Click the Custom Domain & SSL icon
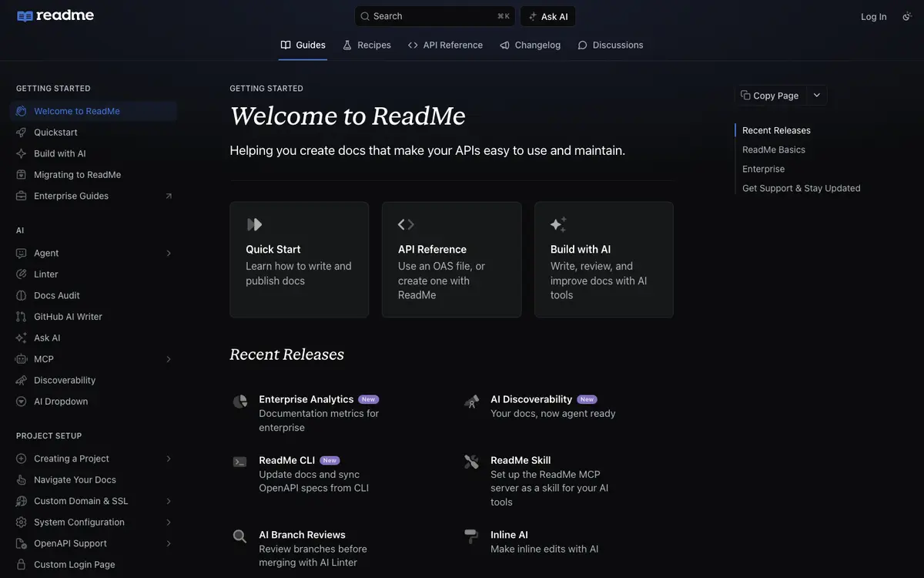Image resolution: width=924 pixels, height=578 pixels. coord(21,501)
